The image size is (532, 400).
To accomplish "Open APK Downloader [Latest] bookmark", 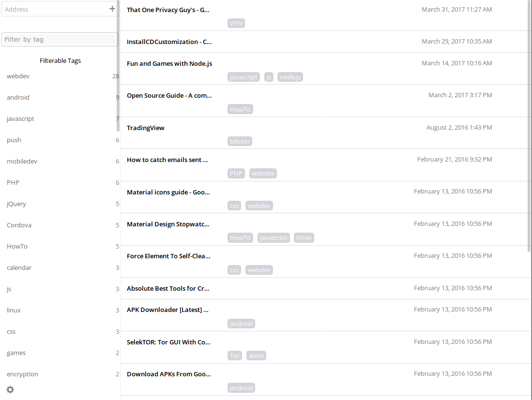I will pyautogui.click(x=167, y=310).
